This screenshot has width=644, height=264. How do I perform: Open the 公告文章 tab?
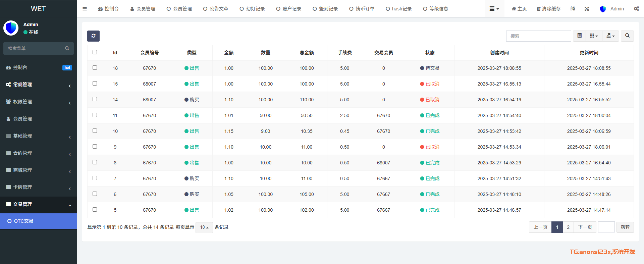(x=216, y=9)
